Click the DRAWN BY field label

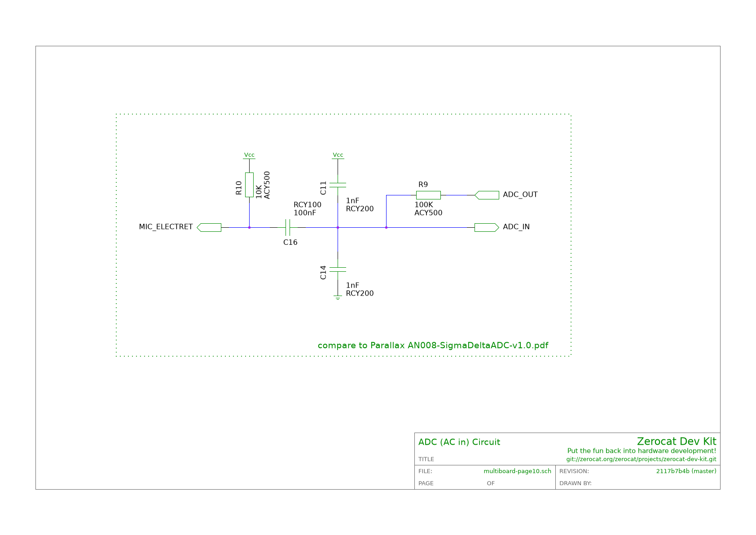[x=576, y=483]
